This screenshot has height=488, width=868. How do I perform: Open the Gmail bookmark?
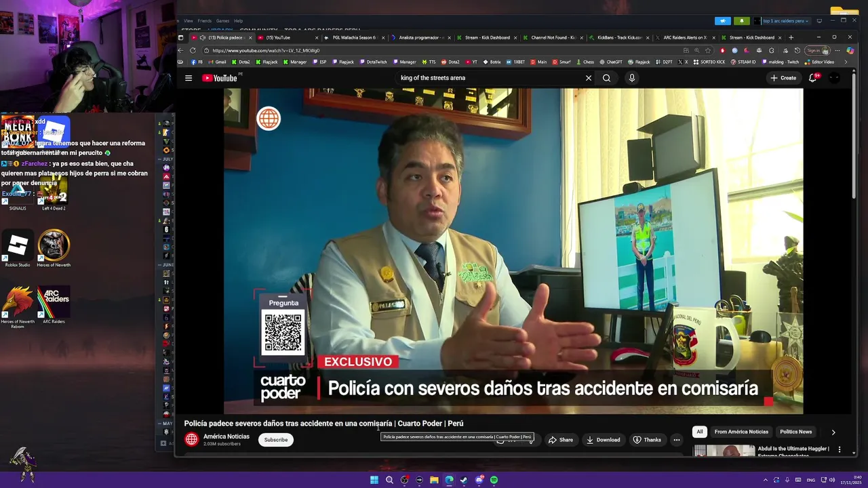click(217, 62)
